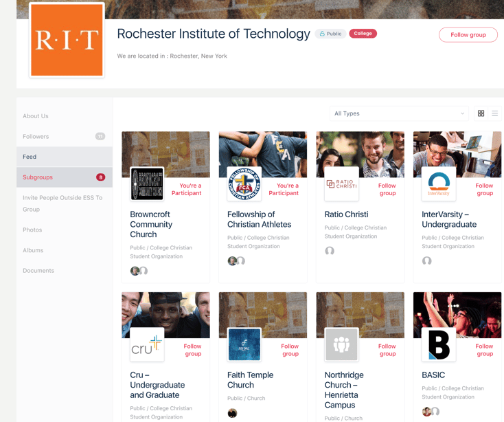Open Northridge Church – Henrietta Campus title
Image resolution: width=504 pixels, height=422 pixels.
coord(344,390)
